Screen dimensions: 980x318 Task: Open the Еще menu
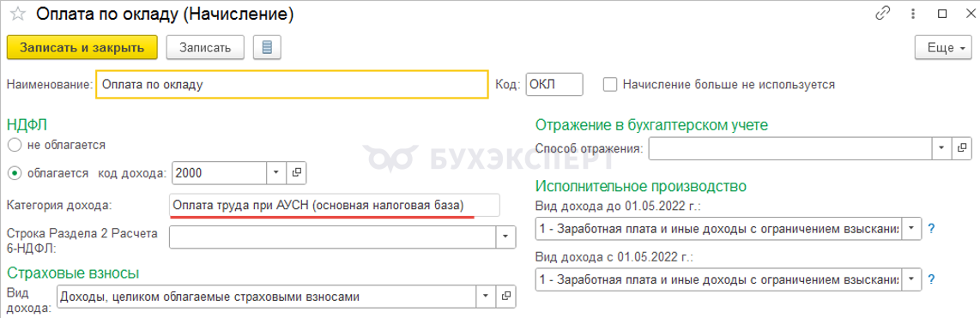click(x=943, y=47)
